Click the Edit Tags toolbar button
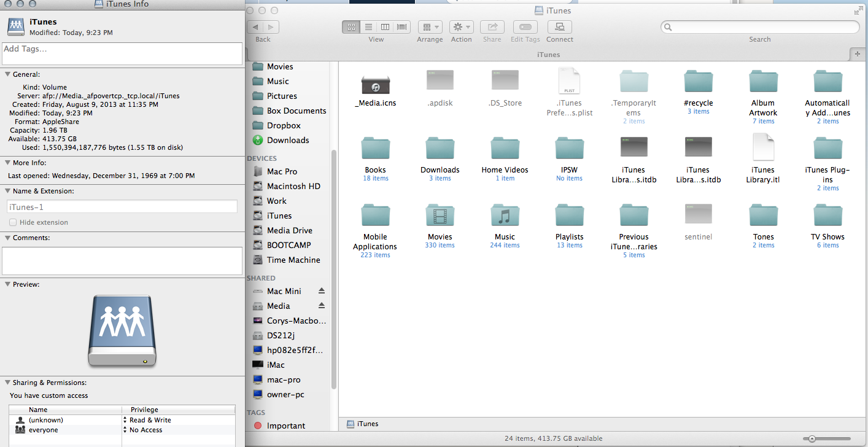The width and height of the screenshot is (868, 447). pyautogui.click(x=525, y=27)
